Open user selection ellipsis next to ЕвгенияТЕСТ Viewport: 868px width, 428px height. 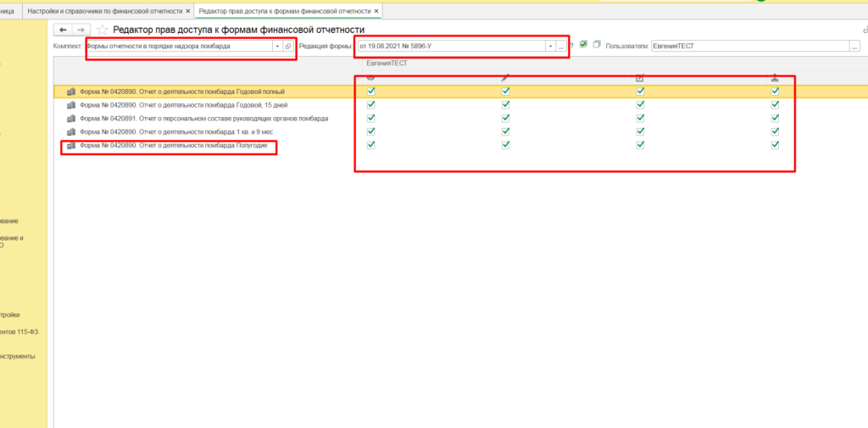click(x=854, y=46)
